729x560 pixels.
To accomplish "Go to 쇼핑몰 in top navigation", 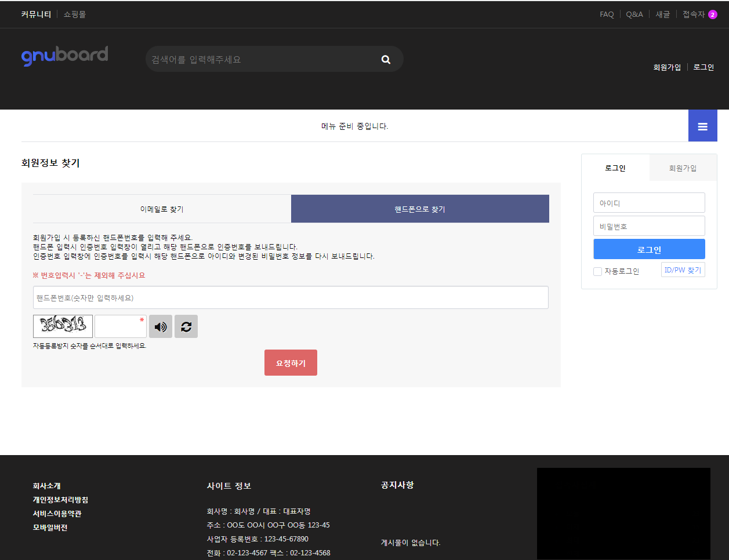I will [75, 14].
